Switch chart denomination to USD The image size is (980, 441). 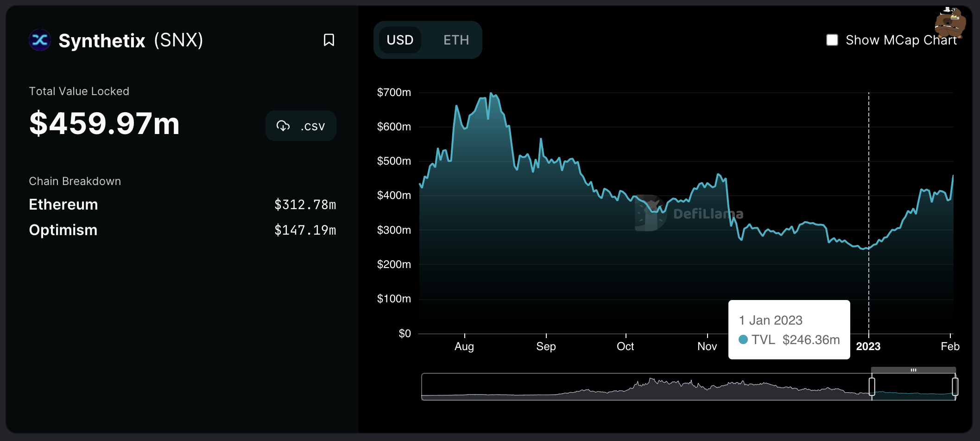(x=400, y=40)
